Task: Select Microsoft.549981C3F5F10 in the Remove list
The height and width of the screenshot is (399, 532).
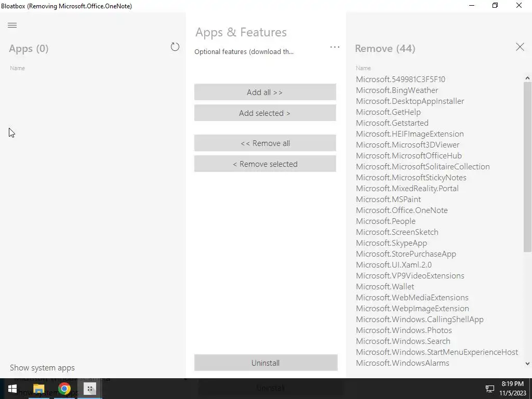Action: click(x=401, y=79)
